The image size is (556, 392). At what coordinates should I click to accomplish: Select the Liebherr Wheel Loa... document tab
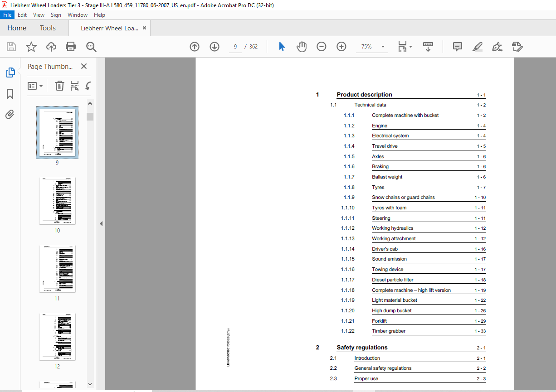[x=109, y=28]
